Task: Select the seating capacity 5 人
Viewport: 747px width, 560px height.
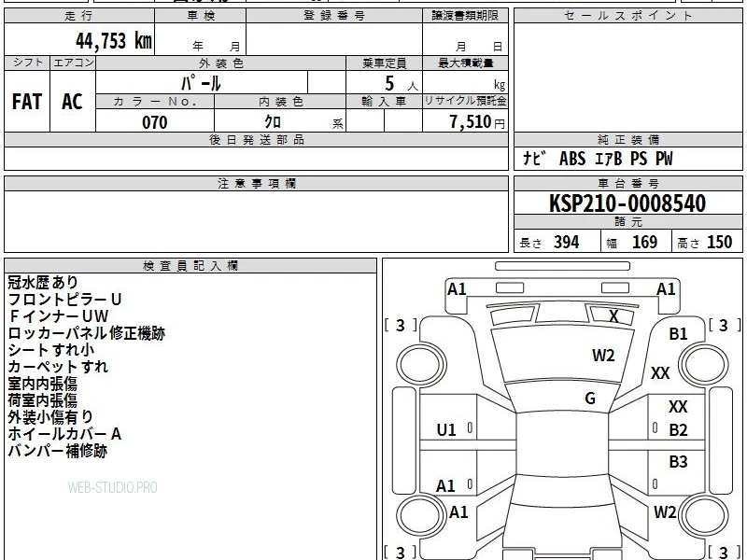Action: [x=401, y=84]
